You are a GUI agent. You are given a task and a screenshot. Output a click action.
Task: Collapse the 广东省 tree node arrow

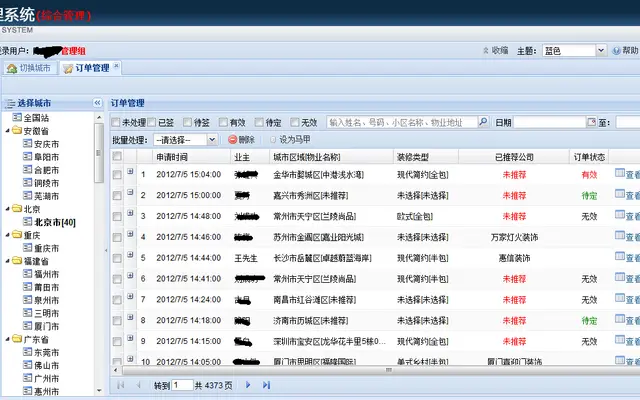pos(8,339)
